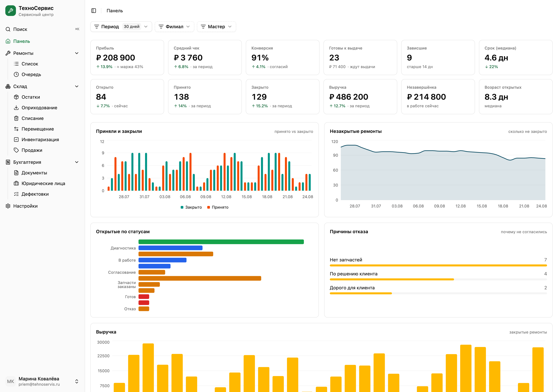Click the Выручка ₽ 486 200 card
The image size is (558, 392).
point(360,97)
